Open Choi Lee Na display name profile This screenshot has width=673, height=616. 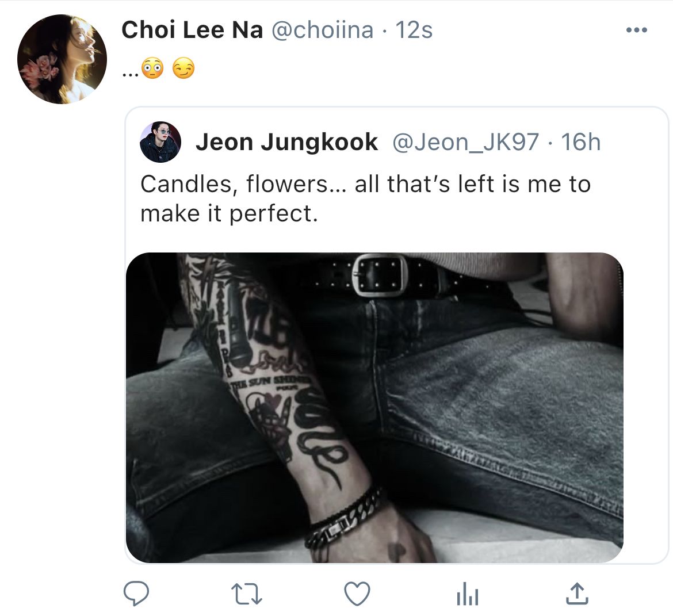pos(192,30)
